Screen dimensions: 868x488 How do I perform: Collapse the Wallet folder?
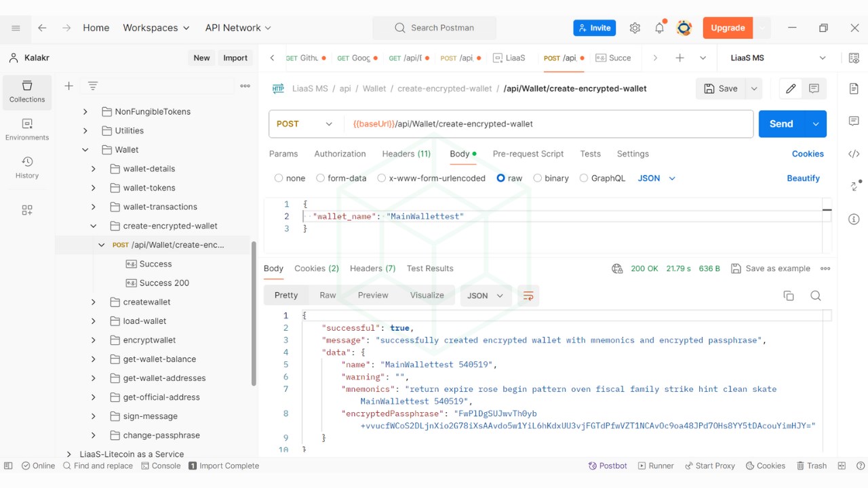(85, 150)
